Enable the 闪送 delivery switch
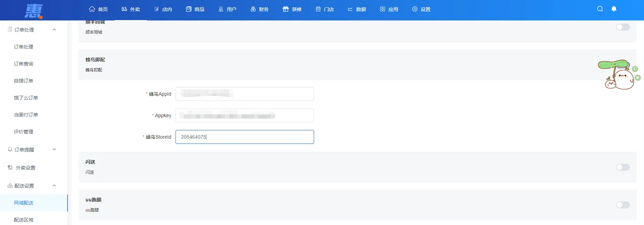Image resolution: width=644 pixels, height=225 pixels. 623,167
